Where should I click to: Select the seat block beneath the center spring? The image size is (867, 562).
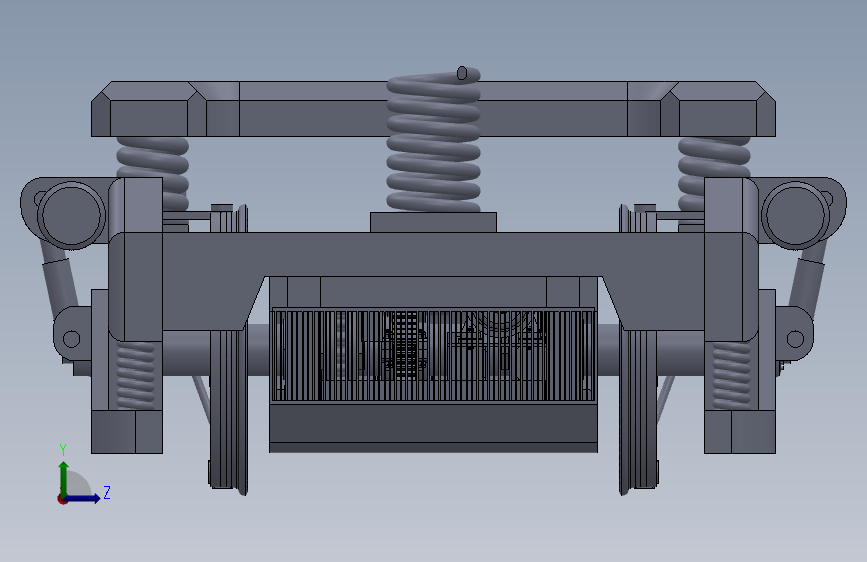point(434,222)
